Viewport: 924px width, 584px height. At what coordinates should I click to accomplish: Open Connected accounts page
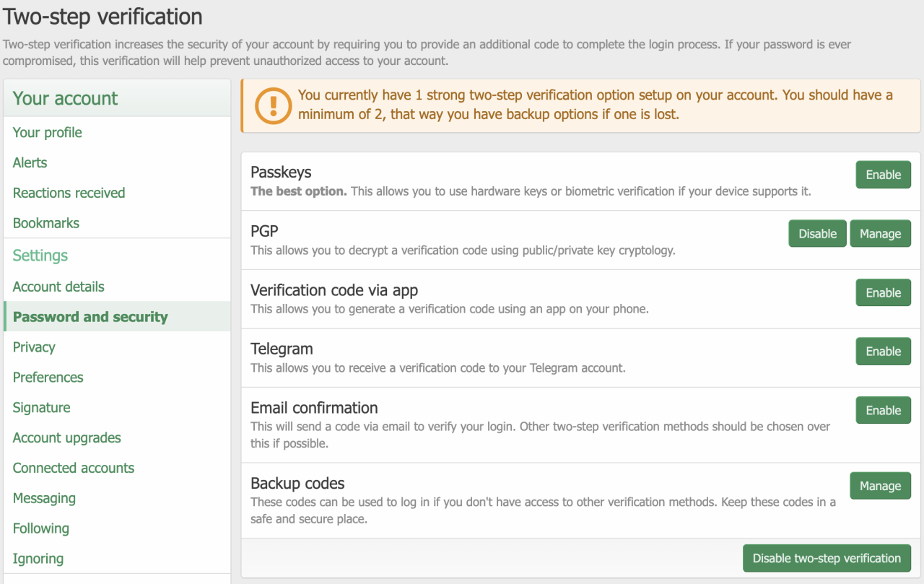tap(74, 468)
